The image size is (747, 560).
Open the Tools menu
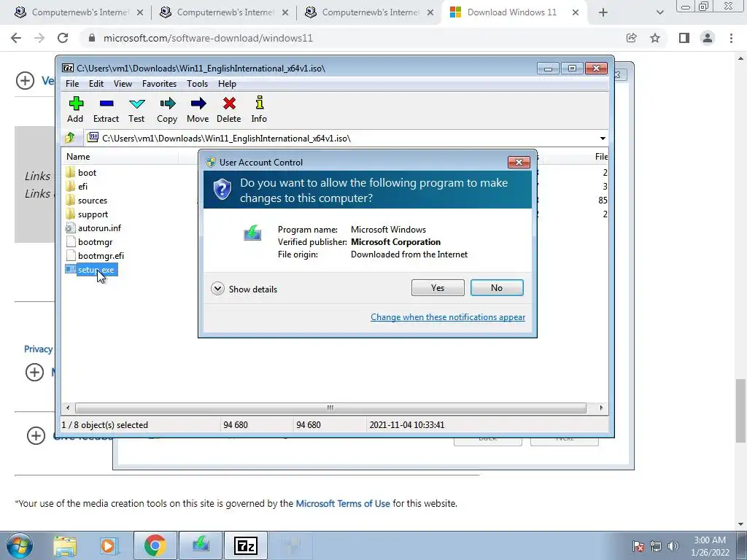click(197, 84)
